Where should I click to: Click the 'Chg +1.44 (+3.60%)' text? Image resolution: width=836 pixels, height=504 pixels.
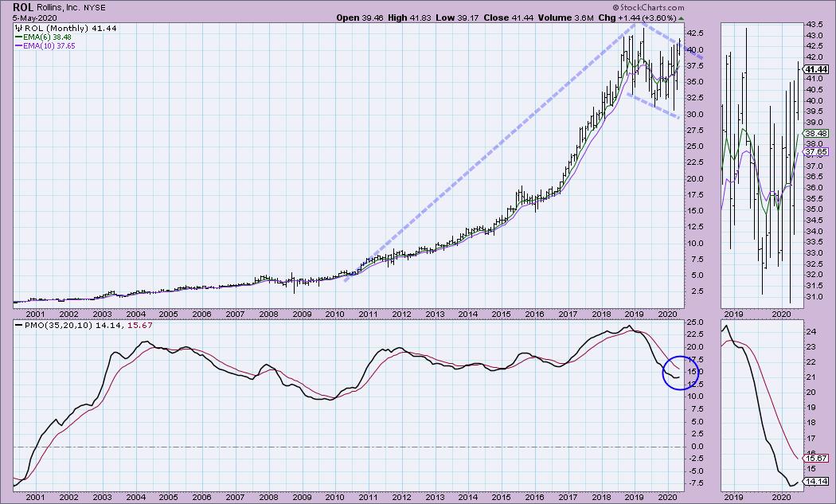(x=638, y=18)
